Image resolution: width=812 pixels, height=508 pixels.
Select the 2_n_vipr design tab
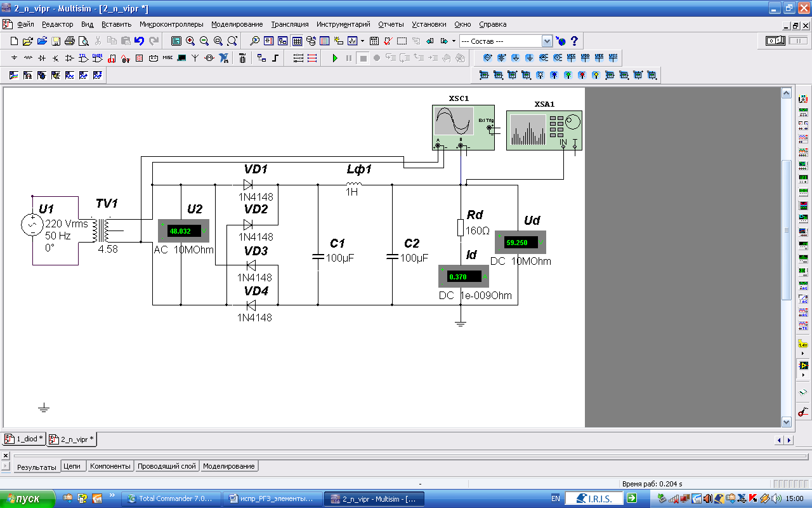[x=72, y=439]
